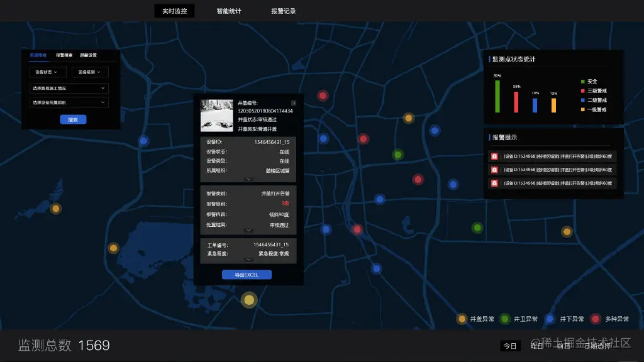The height and width of the screenshot is (362, 644).
Task: Click the 井盖打开告警 alarm type value
Action: [275, 194]
